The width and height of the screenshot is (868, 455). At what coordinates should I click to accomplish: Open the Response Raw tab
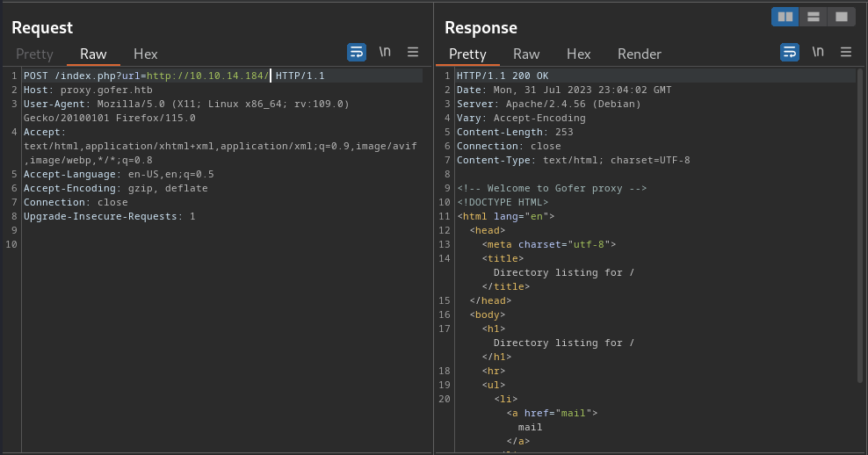point(526,54)
